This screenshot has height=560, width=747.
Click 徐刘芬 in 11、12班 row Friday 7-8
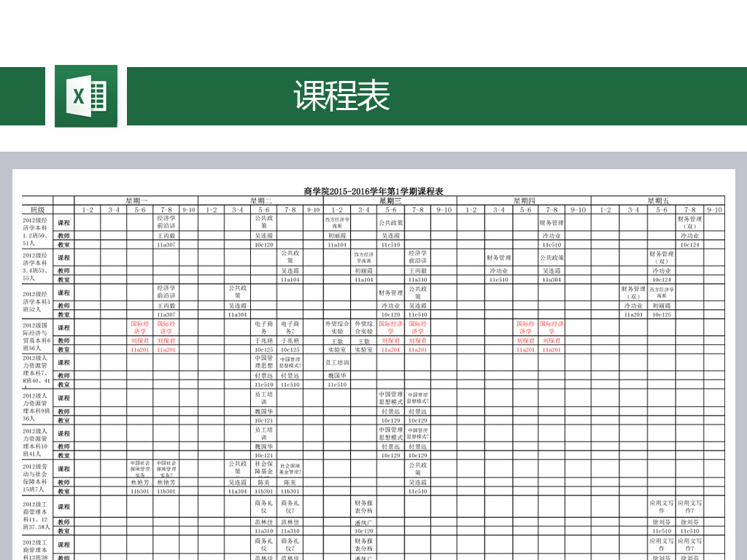click(689, 522)
